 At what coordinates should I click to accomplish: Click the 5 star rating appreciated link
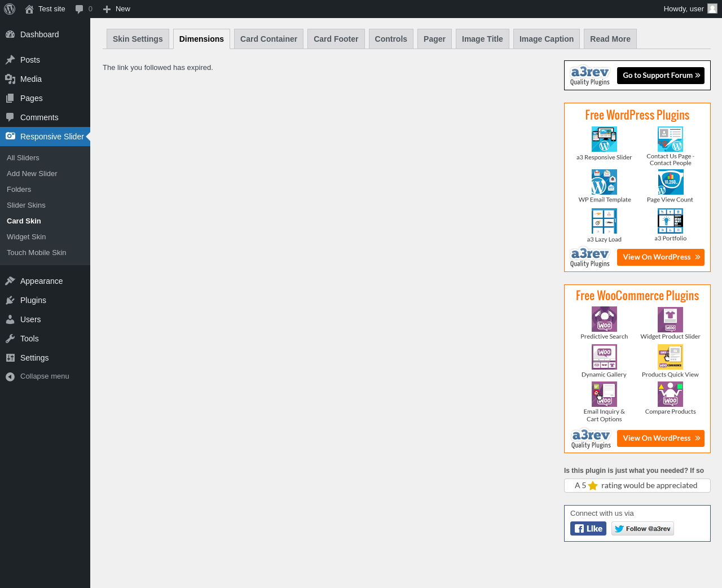pos(637,486)
